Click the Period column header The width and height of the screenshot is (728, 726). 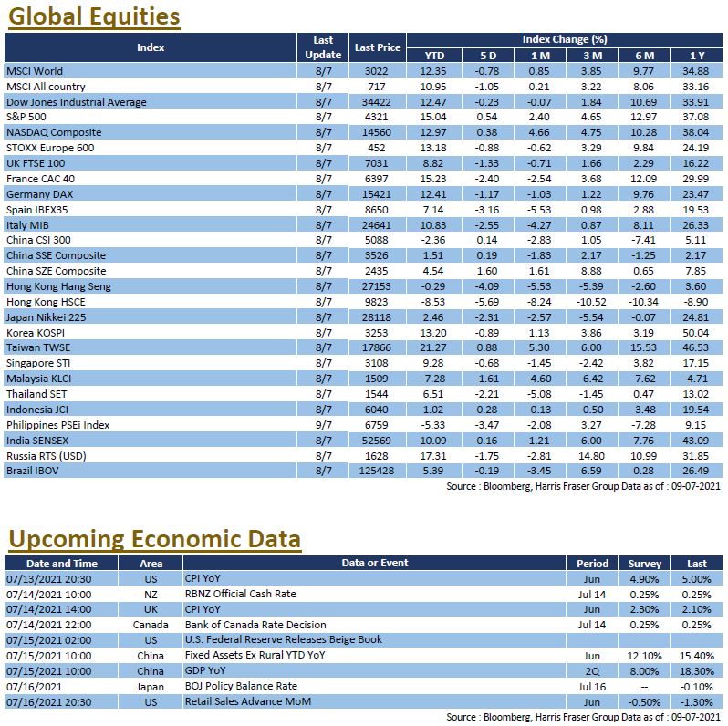click(x=592, y=564)
